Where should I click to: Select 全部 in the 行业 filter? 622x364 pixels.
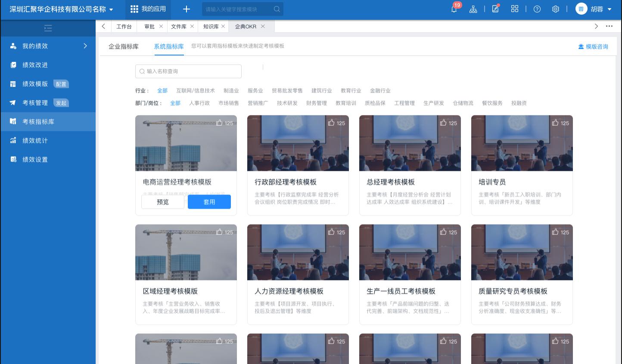pyautogui.click(x=162, y=91)
